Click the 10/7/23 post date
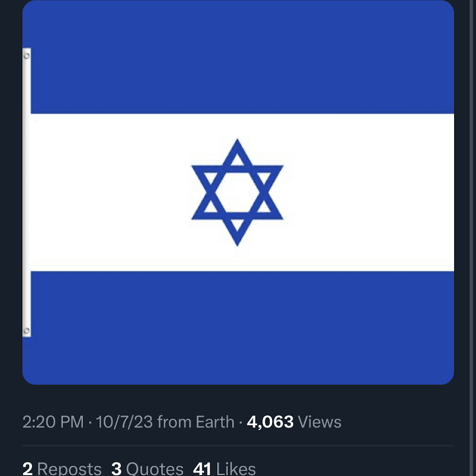The image size is (476, 476). tap(124, 422)
